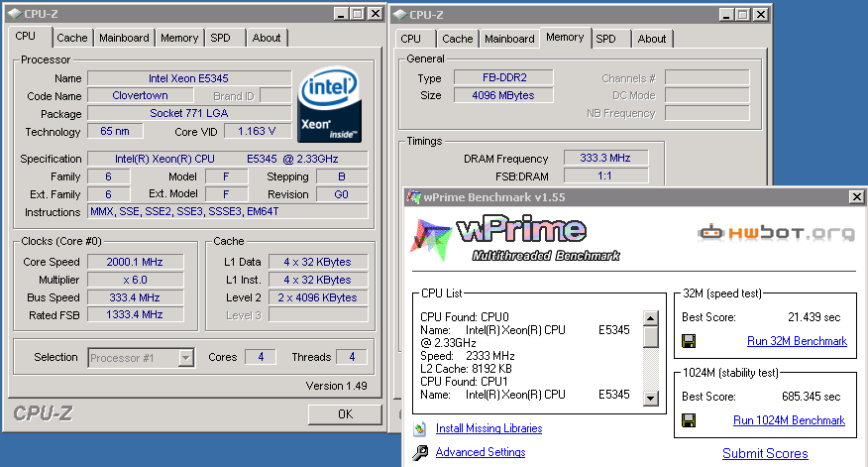Click the Install Missing Libraries icon
Screen dimensions: 868x467
[x=420, y=428]
